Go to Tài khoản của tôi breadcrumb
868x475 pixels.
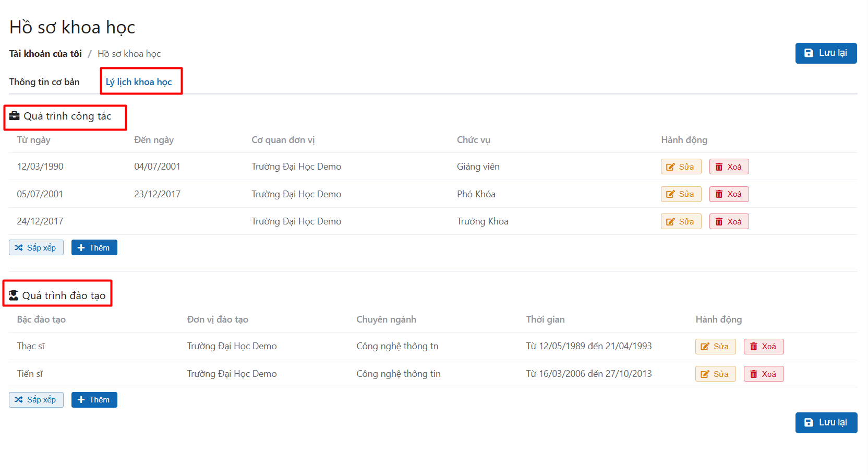(45, 54)
